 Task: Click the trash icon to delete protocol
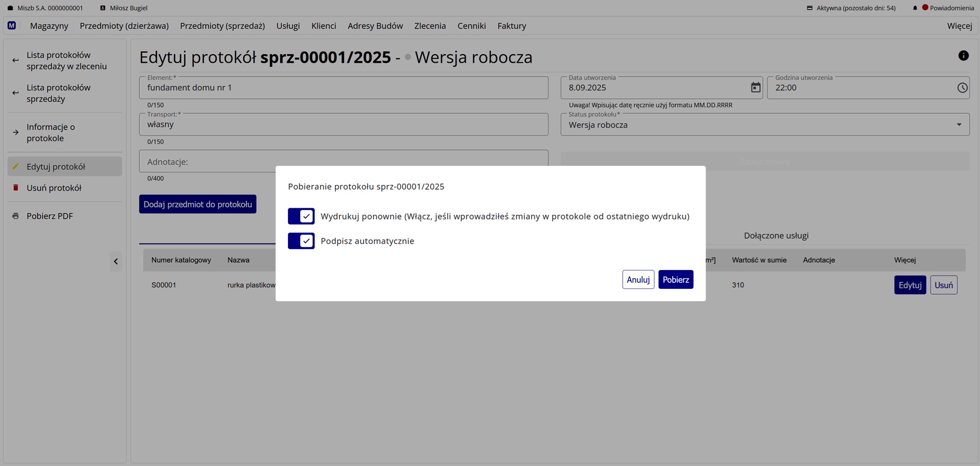pyautogui.click(x=15, y=188)
